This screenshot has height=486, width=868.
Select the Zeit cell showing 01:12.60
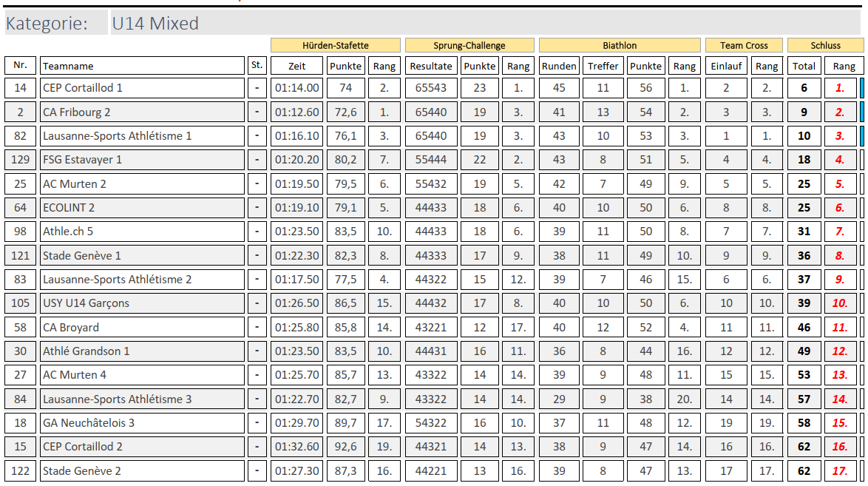coord(297,112)
